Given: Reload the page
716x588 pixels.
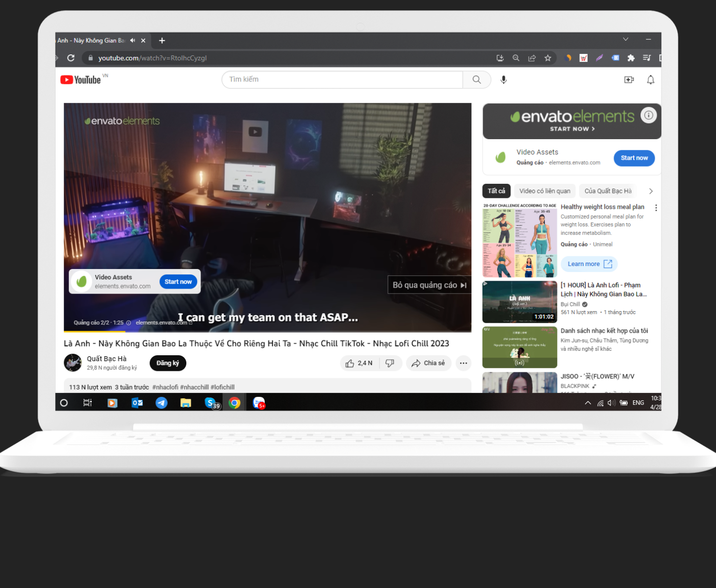Looking at the screenshot, I should pos(71,58).
